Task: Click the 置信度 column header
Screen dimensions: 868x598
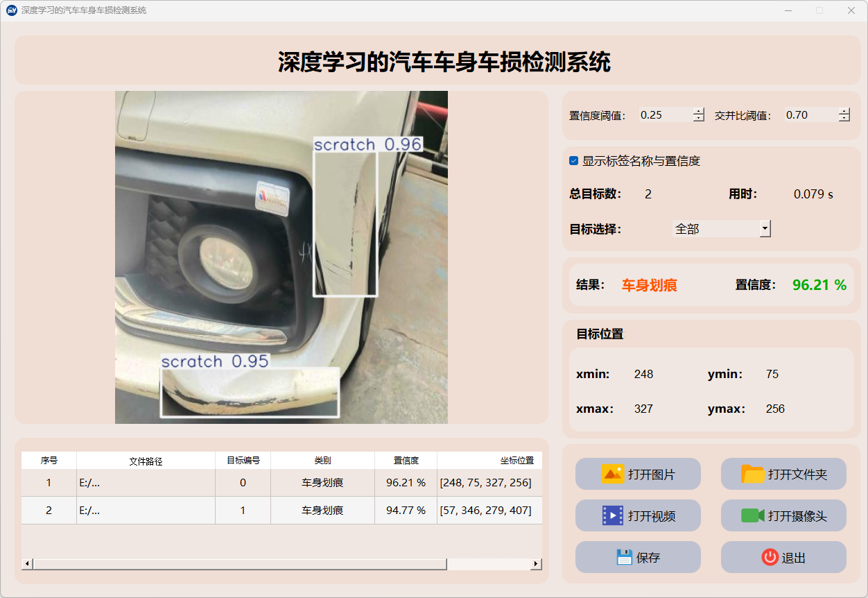Action: (406, 461)
